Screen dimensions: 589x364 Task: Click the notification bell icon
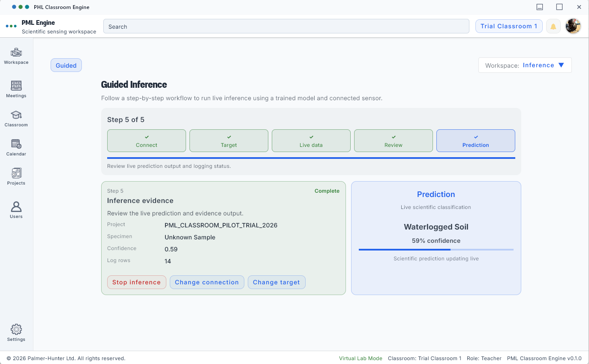[553, 27]
